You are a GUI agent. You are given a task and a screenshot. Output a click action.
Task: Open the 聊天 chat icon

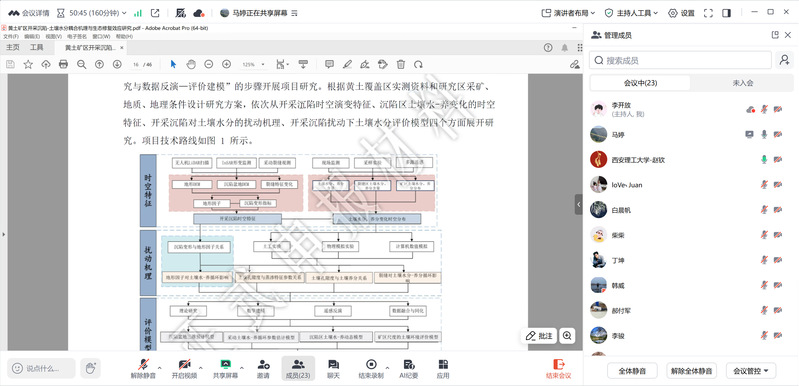tap(333, 369)
